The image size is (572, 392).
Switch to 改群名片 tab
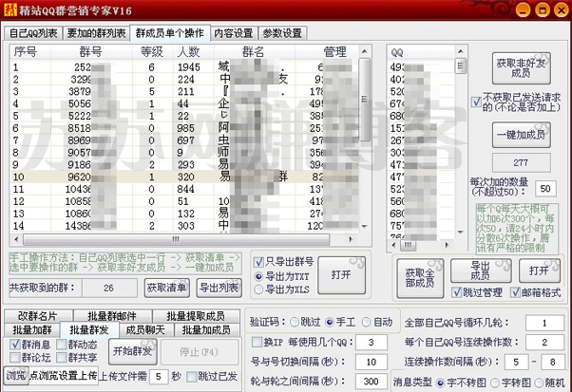38,316
